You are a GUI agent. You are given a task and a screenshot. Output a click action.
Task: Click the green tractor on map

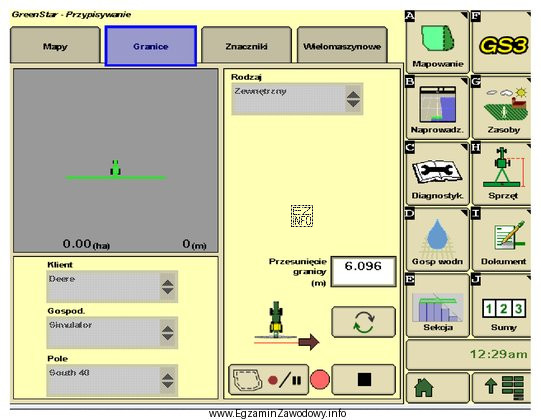[x=116, y=167]
